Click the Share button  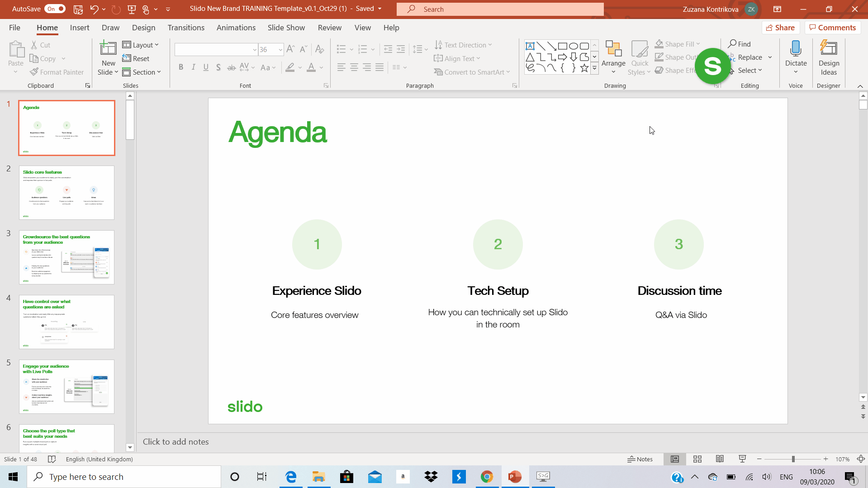coord(781,28)
